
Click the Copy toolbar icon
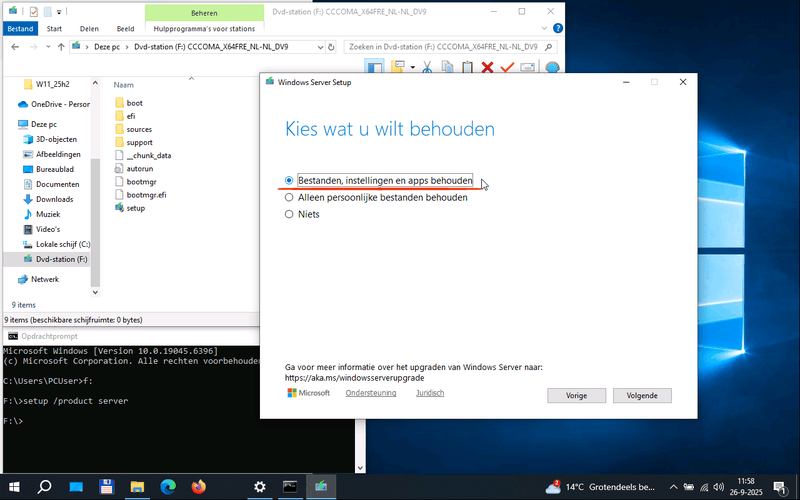pyautogui.click(x=447, y=67)
